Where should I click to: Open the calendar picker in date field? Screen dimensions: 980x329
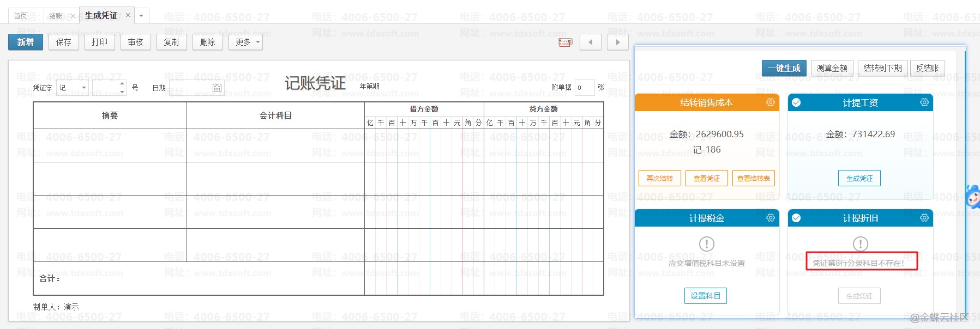click(x=217, y=88)
